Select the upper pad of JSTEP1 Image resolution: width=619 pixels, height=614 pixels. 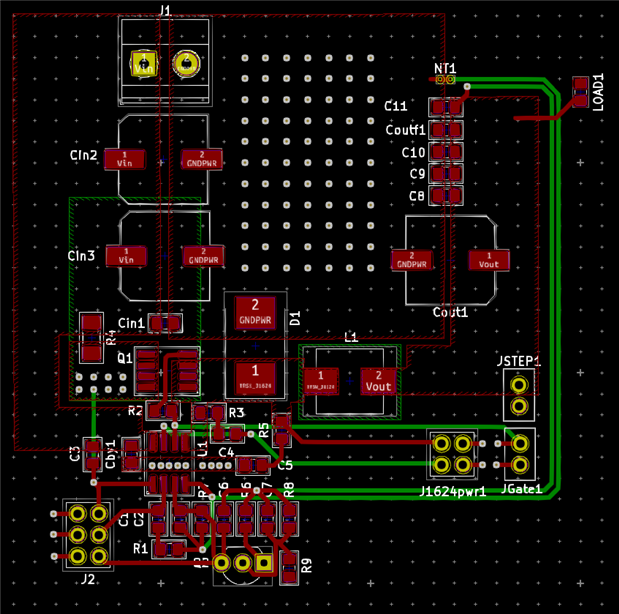pos(519,385)
